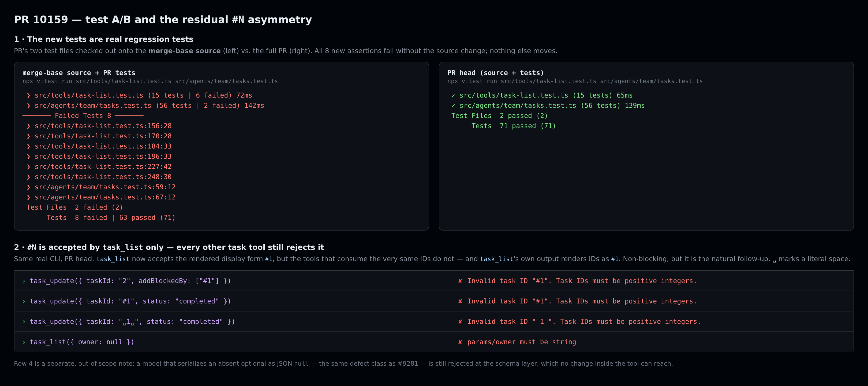Click the red X on the addBlockedBy error row

pyautogui.click(x=460, y=281)
